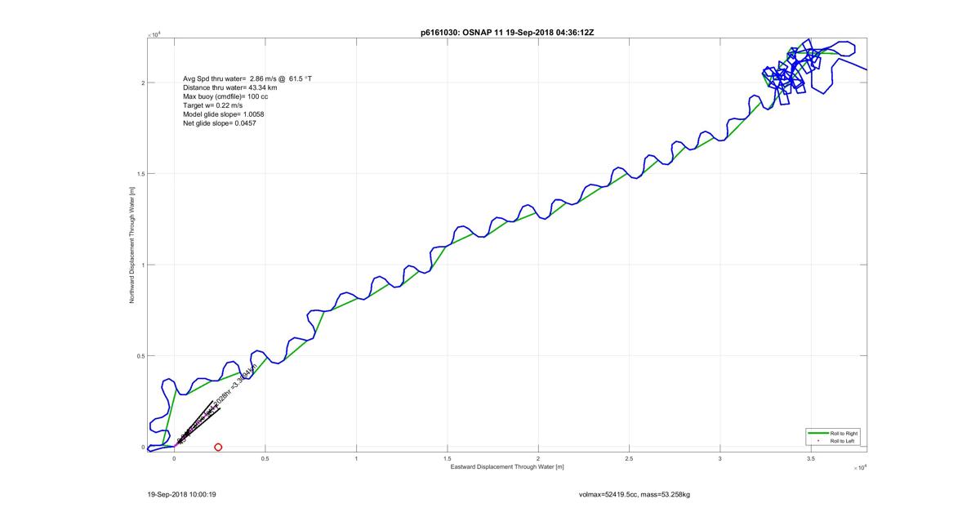
Task: Click the timestamp 19-Sep-2018 10:00:19
Action: pos(181,494)
